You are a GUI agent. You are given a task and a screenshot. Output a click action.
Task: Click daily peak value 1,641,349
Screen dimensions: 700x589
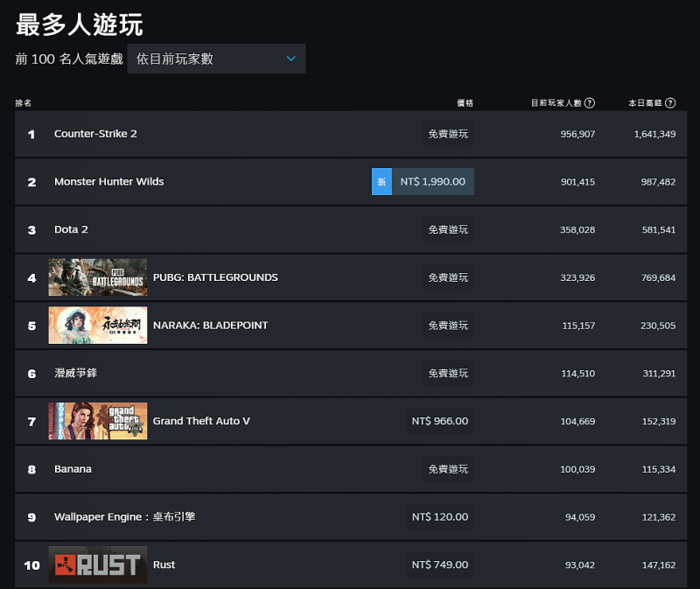pyautogui.click(x=654, y=134)
